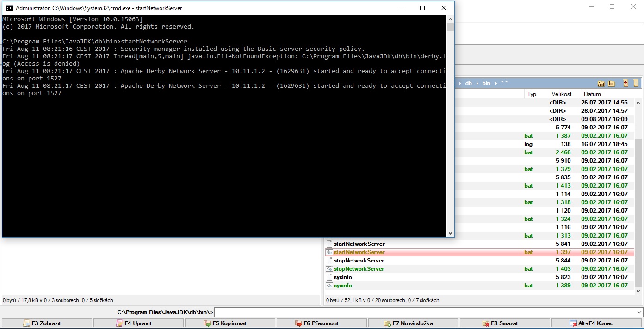
Task: Expand the db breadcrumb dropdown
Action: coord(477,83)
